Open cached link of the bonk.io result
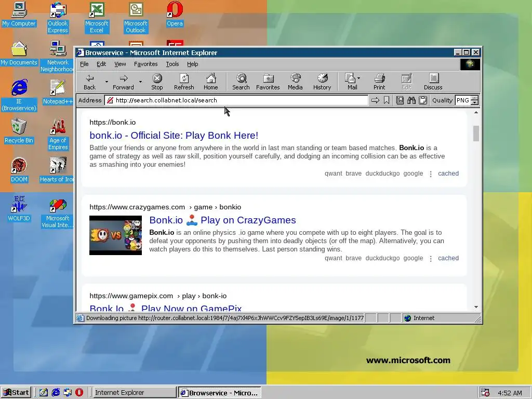Viewport: 532px width, 399px height. point(448,174)
